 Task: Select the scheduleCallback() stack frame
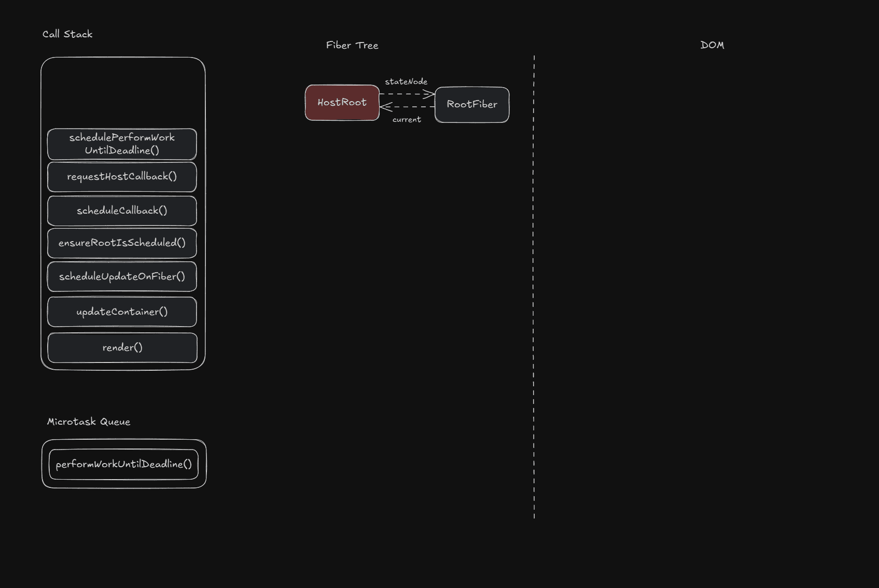pos(122,211)
